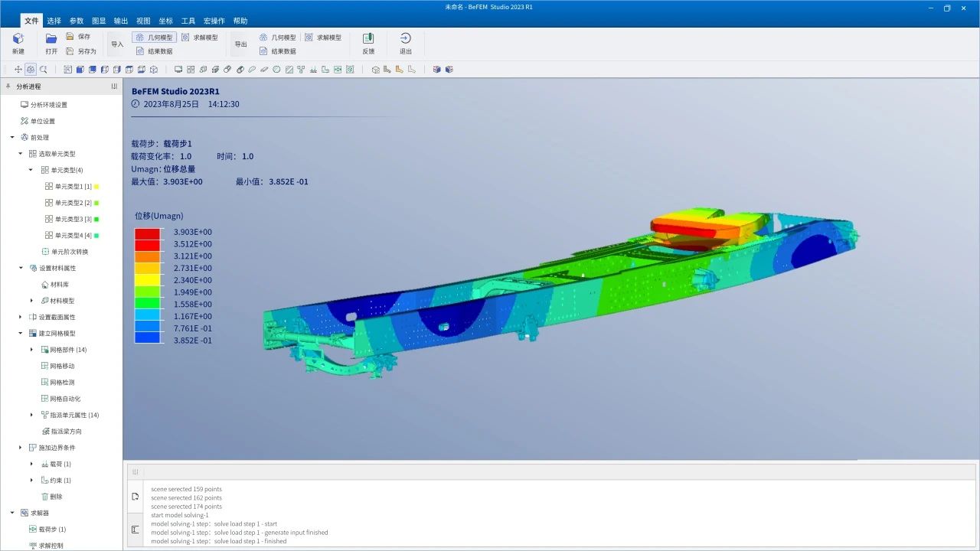
Task: Expand the 网格部件 (14) tree node
Action: (x=31, y=350)
